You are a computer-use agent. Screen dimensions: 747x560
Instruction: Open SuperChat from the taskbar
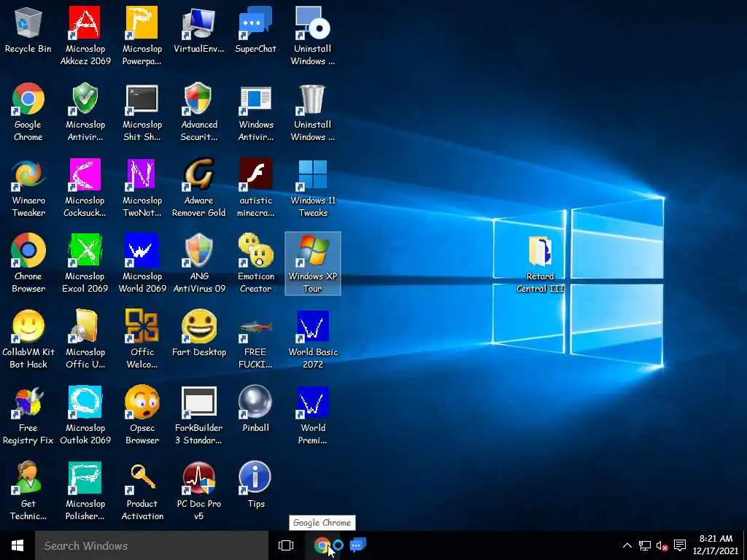tap(357, 545)
